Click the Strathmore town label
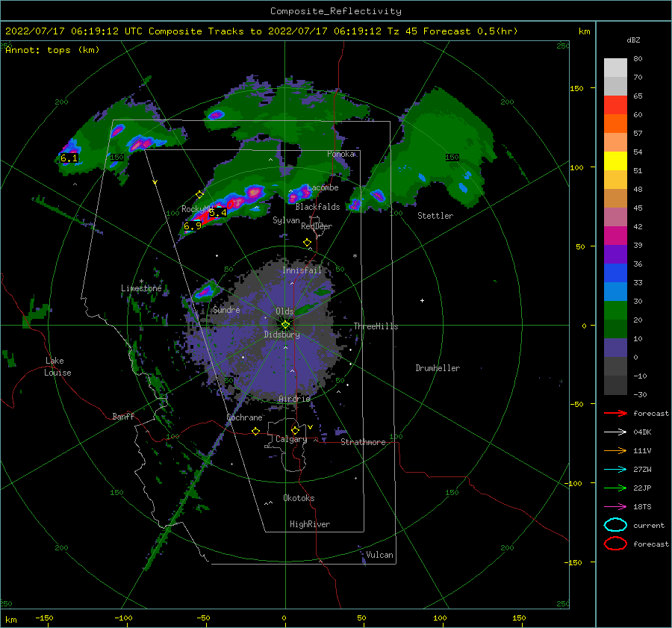672x628 pixels. pyautogui.click(x=363, y=442)
